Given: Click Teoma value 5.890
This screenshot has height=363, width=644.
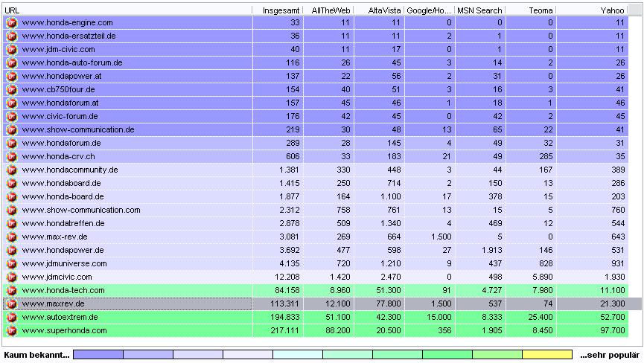Looking at the screenshot, I should tap(542, 277).
